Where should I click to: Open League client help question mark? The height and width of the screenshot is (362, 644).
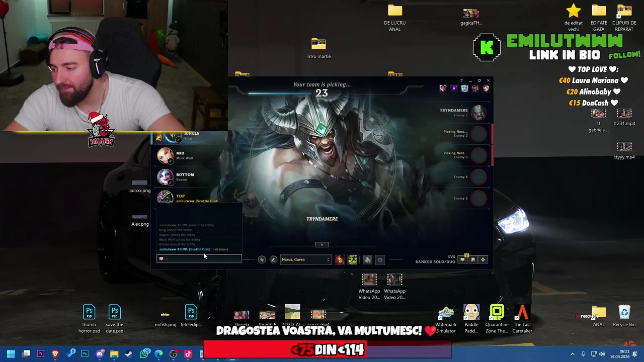[461, 80]
